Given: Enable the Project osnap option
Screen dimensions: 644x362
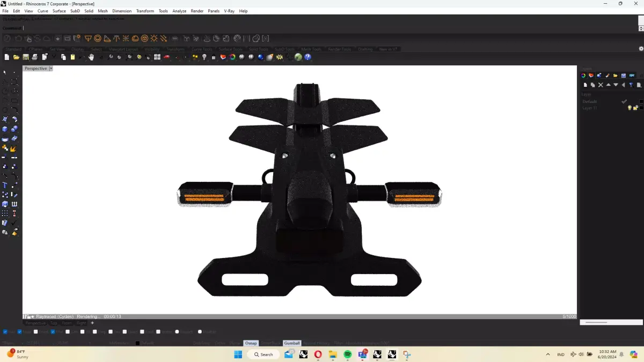Looking at the screenshot, I should point(177,331).
